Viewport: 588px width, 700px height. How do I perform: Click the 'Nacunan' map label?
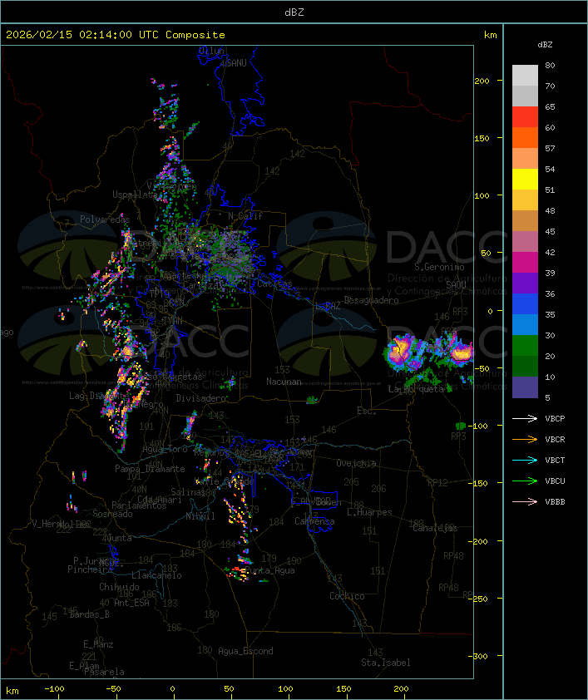click(284, 382)
